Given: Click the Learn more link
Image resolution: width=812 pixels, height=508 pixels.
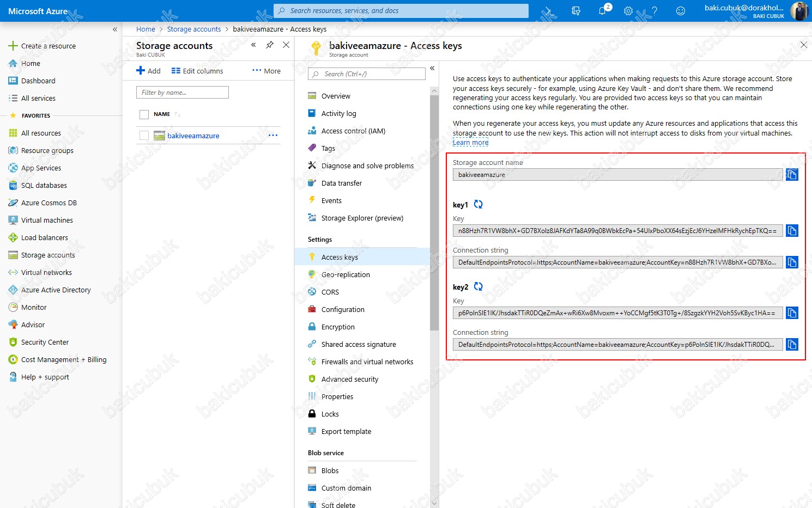Looking at the screenshot, I should 470,143.
